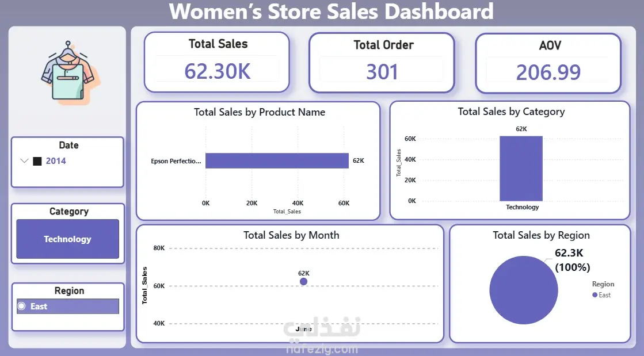Click the AOV 206.99 card value

[548, 72]
